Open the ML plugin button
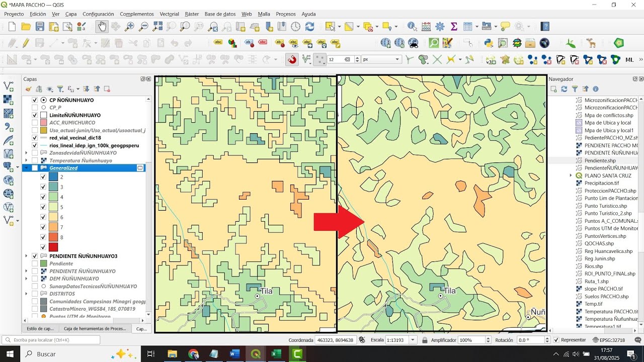Viewport: 644px width, 362px height. [x=629, y=60]
